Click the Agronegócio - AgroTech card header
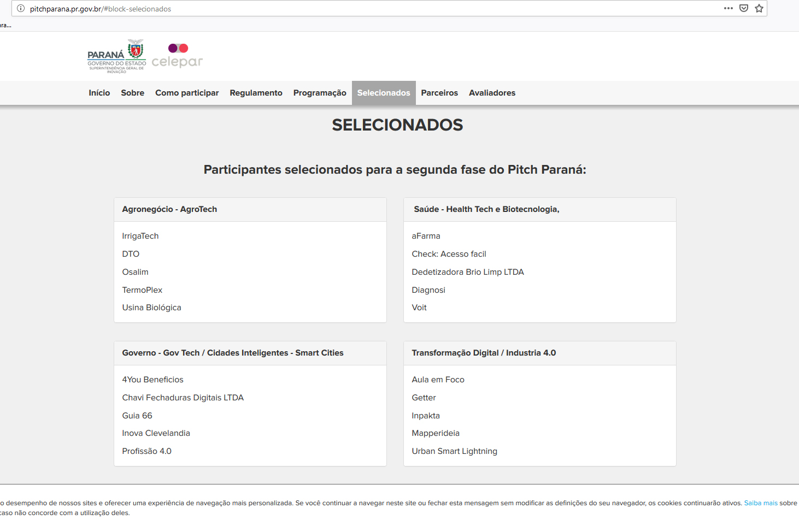The image size is (799, 532). tap(250, 209)
